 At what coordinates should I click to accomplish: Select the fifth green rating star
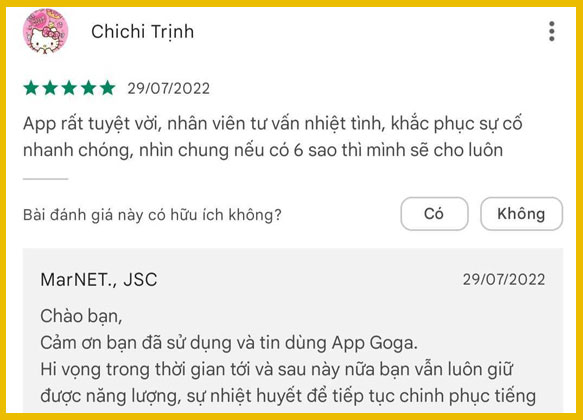[x=107, y=88]
